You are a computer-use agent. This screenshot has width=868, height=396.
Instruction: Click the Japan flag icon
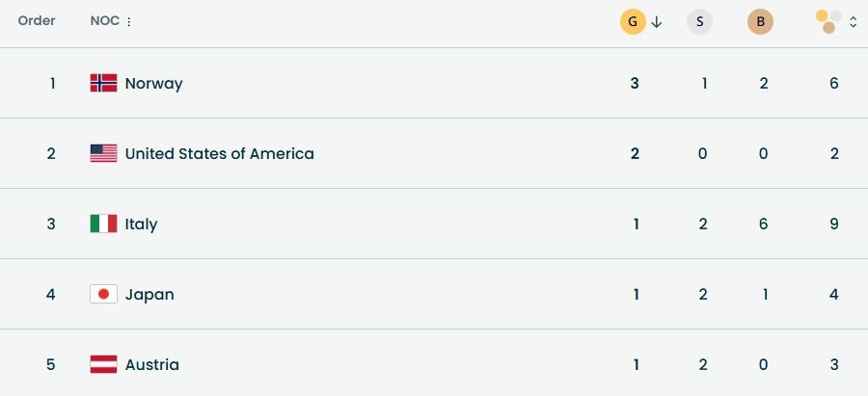(x=103, y=294)
